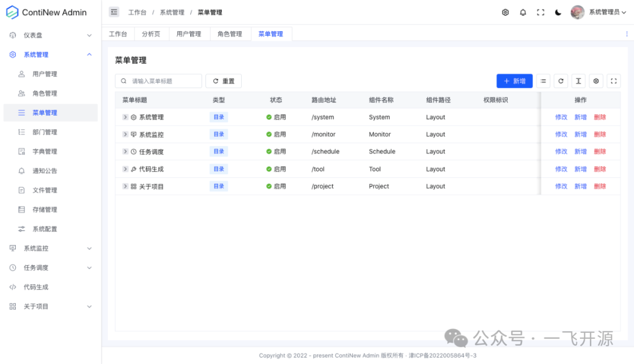Maximize the table with its fullscreen icon

(x=613, y=80)
